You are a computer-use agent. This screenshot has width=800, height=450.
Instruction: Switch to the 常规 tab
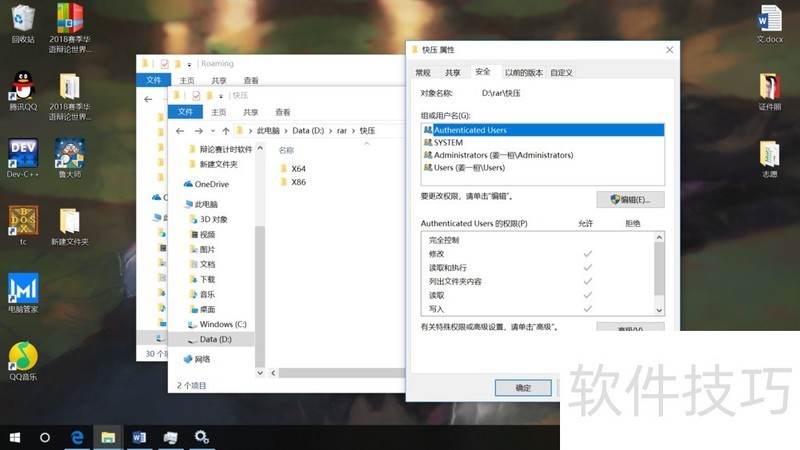[x=423, y=72]
